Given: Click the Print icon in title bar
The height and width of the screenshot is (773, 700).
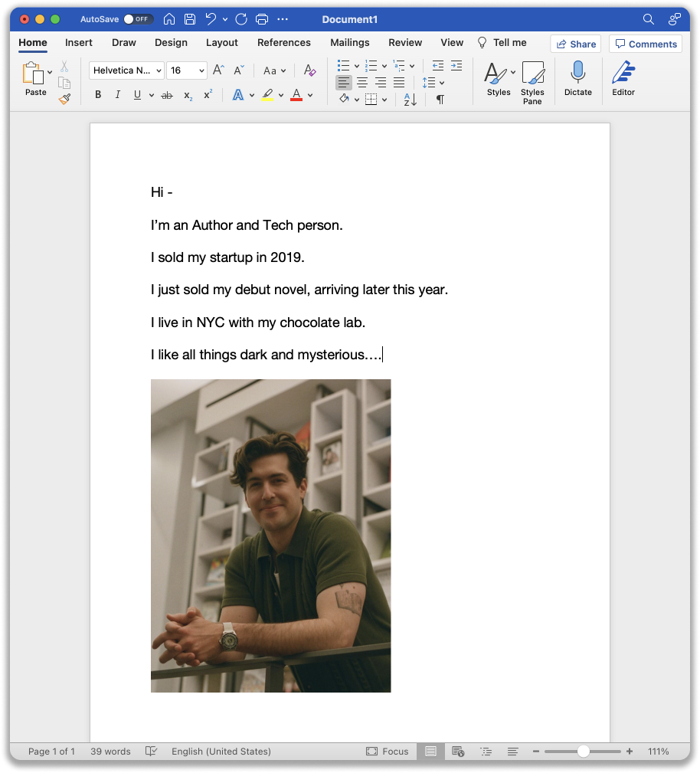Looking at the screenshot, I should tap(262, 19).
